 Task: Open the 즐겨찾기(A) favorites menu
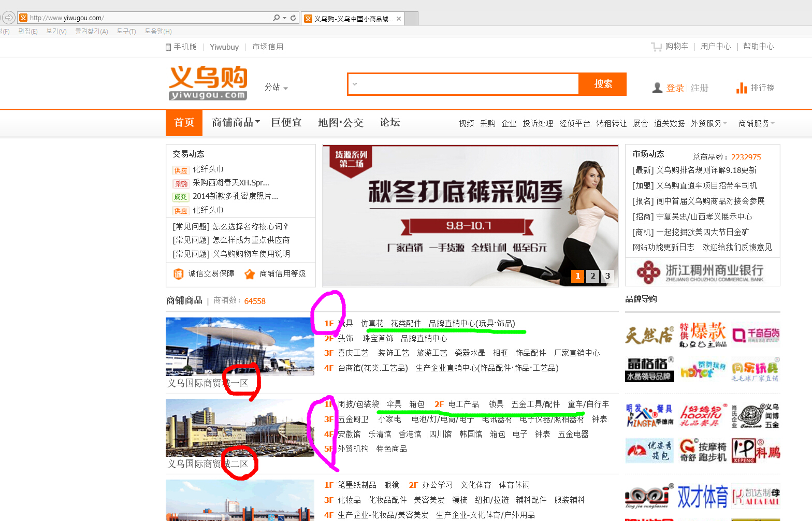(x=92, y=32)
